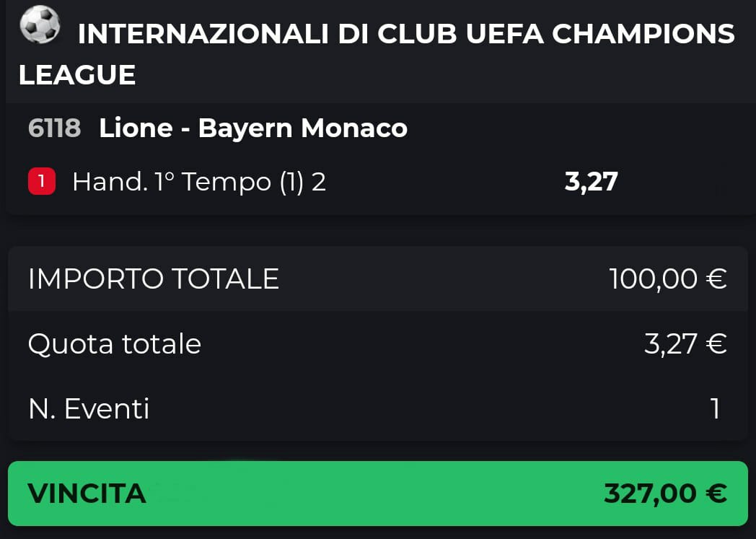Click the word LEAGUE in header

click(x=77, y=75)
